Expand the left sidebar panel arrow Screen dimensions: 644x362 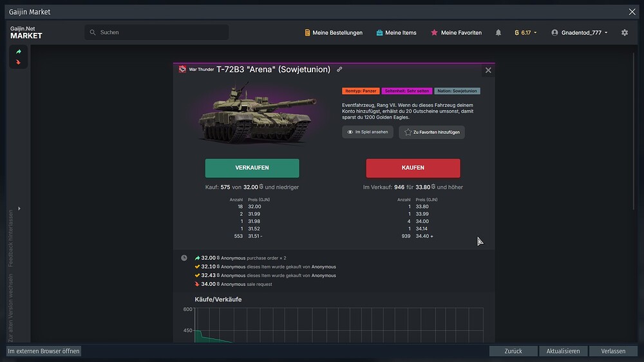(19, 208)
